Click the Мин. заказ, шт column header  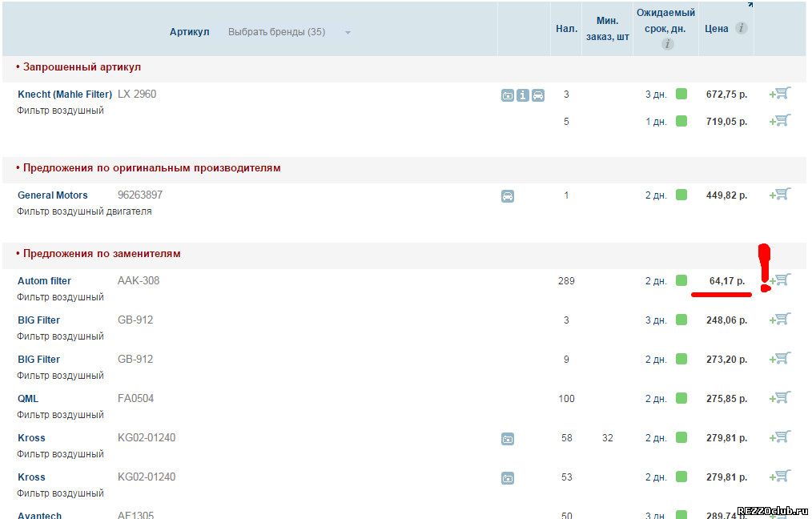pyautogui.click(x=608, y=29)
